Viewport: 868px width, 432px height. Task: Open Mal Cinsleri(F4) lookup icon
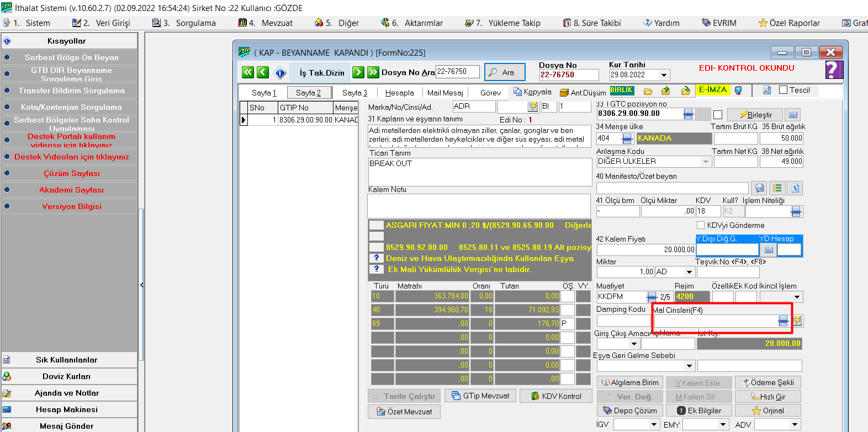784,321
